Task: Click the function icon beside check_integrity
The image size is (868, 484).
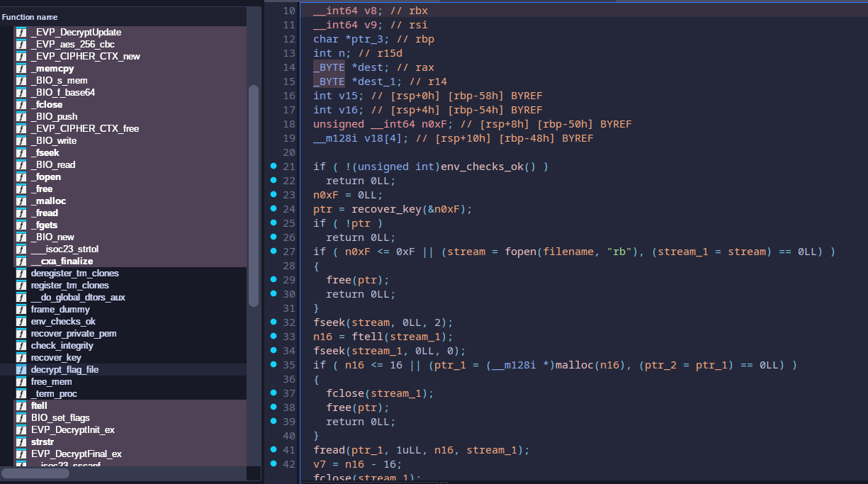Action: (x=21, y=346)
